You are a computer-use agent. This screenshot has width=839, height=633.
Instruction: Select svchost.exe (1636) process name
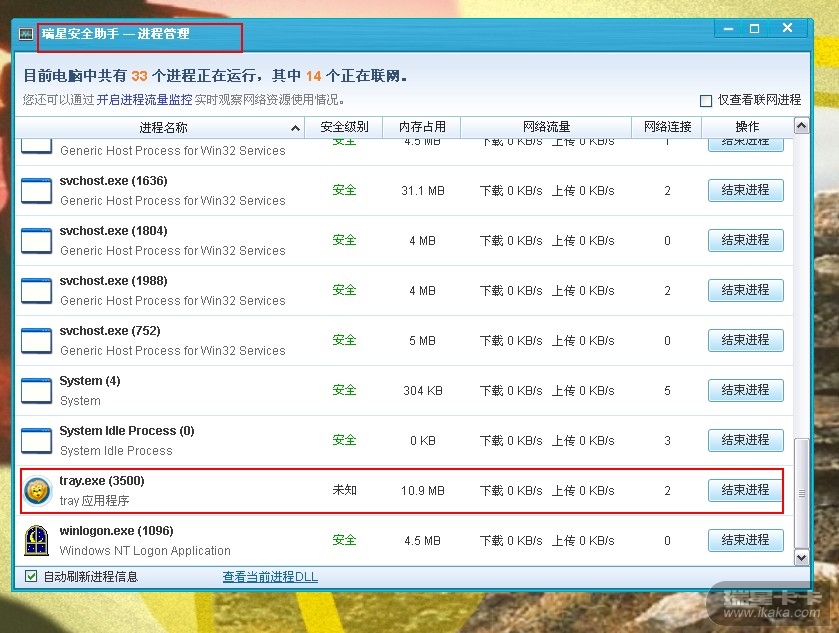click(x=113, y=181)
